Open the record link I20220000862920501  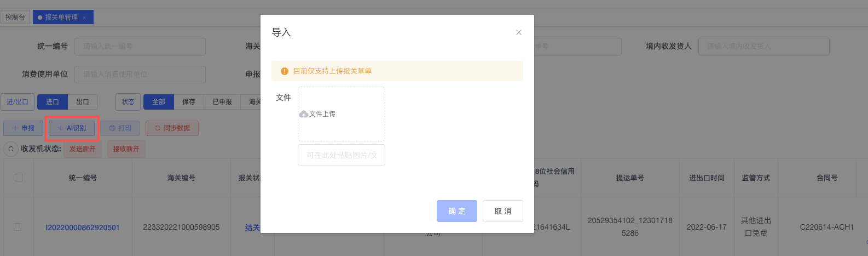(83, 227)
